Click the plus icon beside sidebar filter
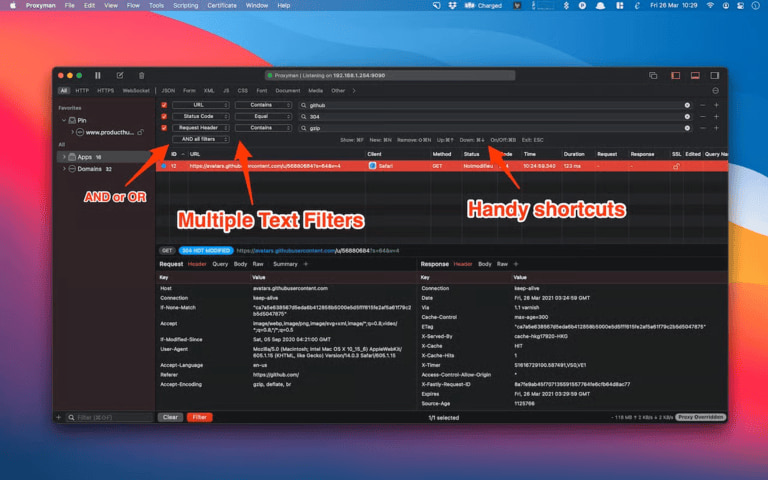This screenshot has width=768, height=480. 59,417
